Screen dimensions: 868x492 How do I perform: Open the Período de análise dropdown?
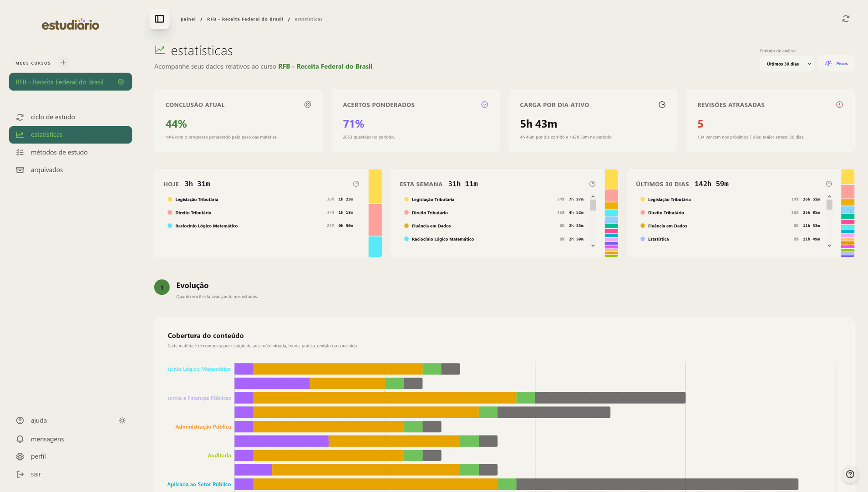coord(787,64)
